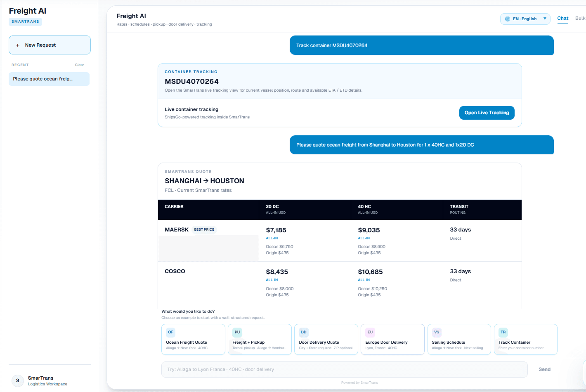The height and width of the screenshot is (392, 586).
Task: Click 'Ocean $8,000' under COSCO 20 DC
Action: click(x=280, y=288)
